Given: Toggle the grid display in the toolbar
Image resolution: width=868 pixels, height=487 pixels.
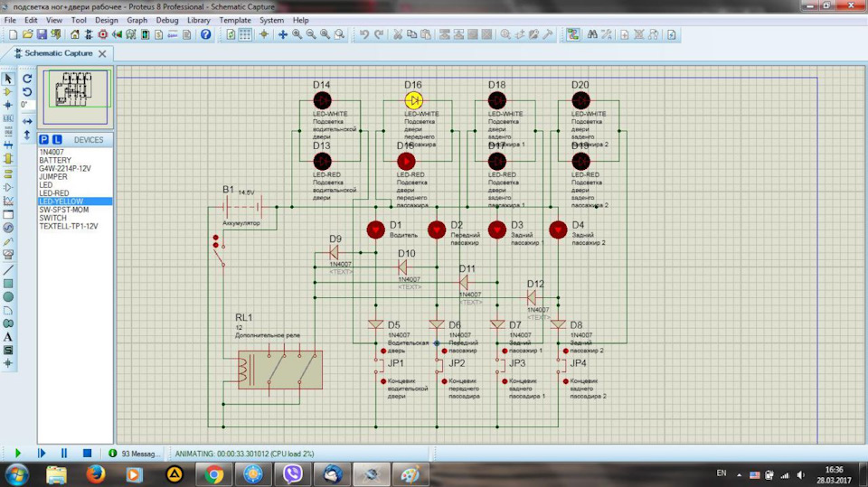Looking at the screenshot, I should (x=245, y=34).
